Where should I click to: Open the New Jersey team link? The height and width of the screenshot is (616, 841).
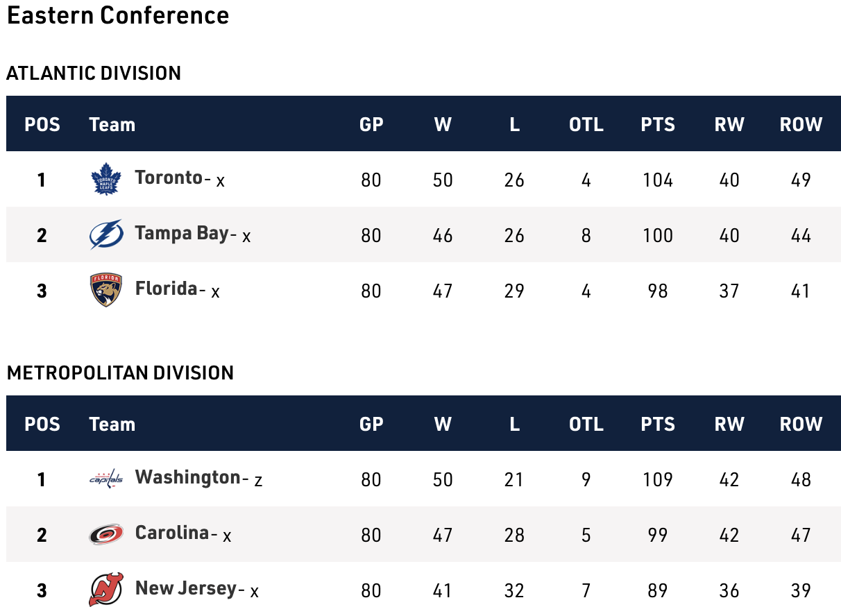coord(186,588)
